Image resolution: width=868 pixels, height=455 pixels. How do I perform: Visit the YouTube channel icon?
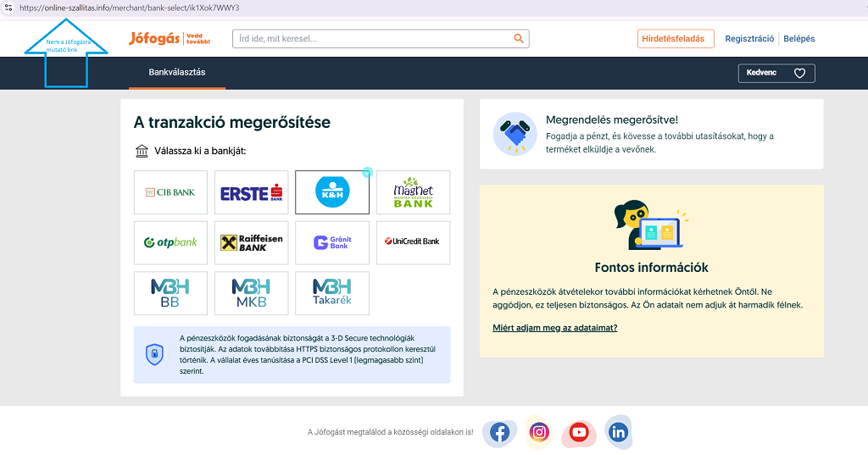pos(579,433)
